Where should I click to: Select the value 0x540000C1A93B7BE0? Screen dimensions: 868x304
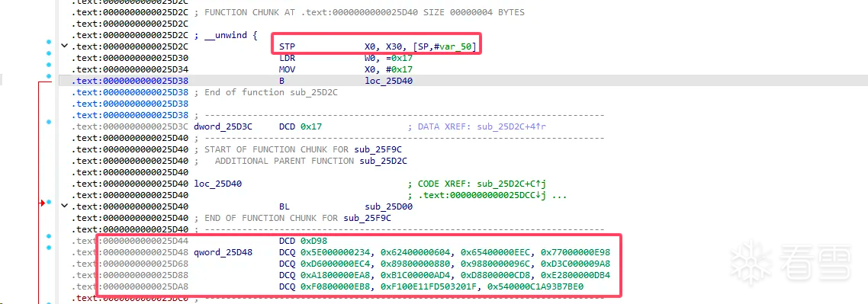[536, 286]
